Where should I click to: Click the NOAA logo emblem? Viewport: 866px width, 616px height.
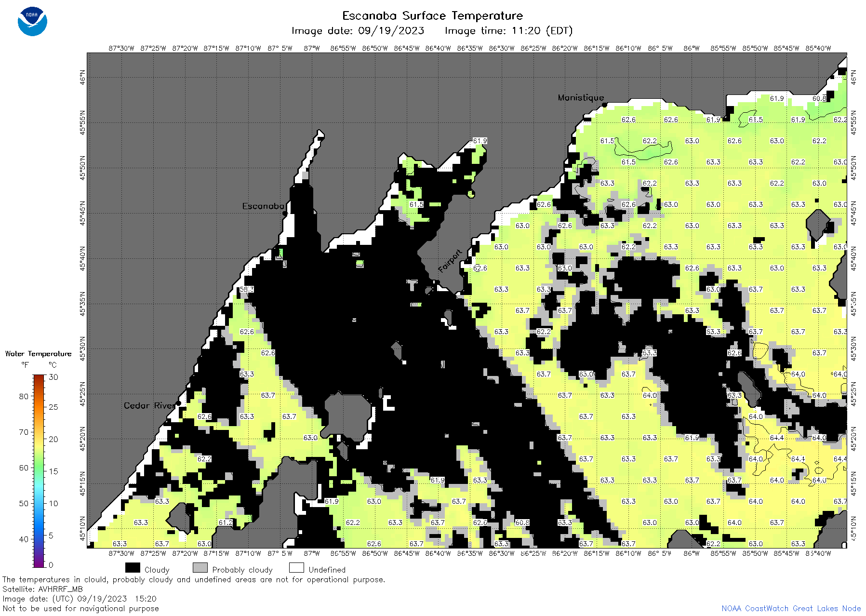[x=32, y=22]
